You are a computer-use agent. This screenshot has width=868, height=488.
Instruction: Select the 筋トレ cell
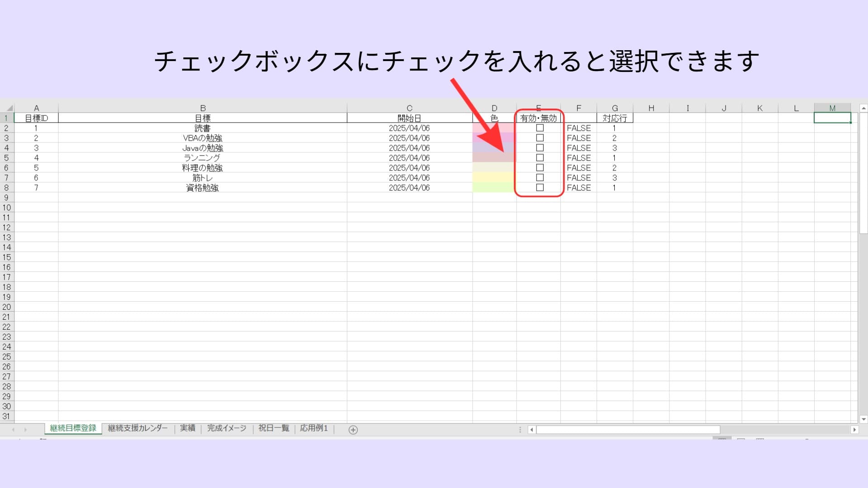(203, 178)
